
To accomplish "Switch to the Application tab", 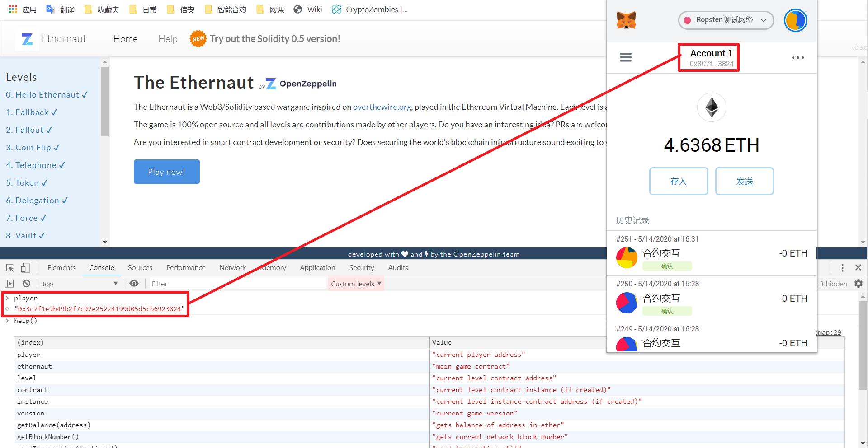I will [317, 268].
